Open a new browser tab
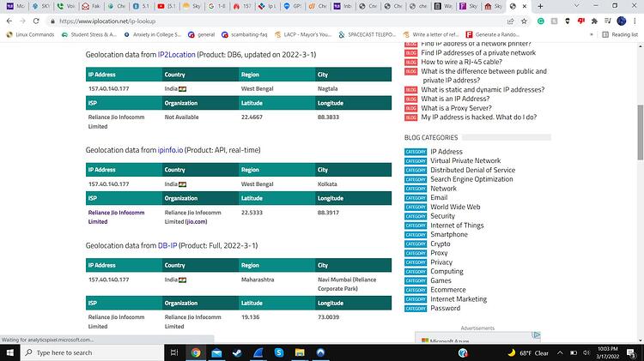 (x=540, y=6)
